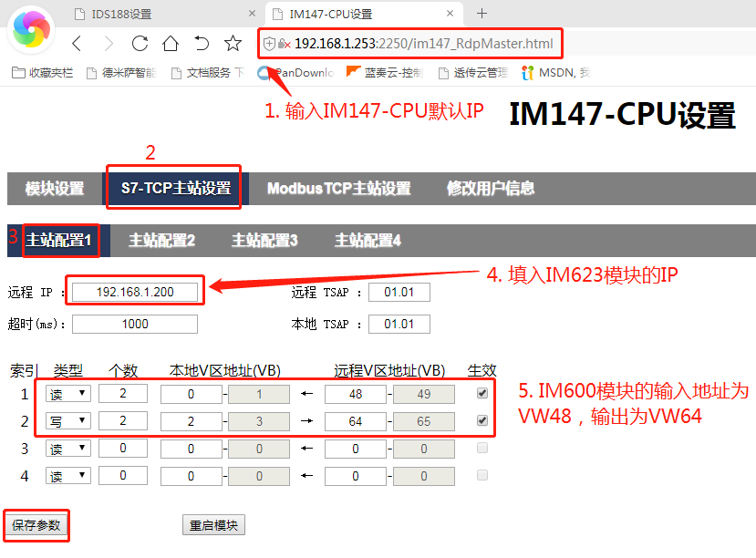Click the row 2 个数 field
The height and width of the screenshot is (558, 756).
(123, 421)
